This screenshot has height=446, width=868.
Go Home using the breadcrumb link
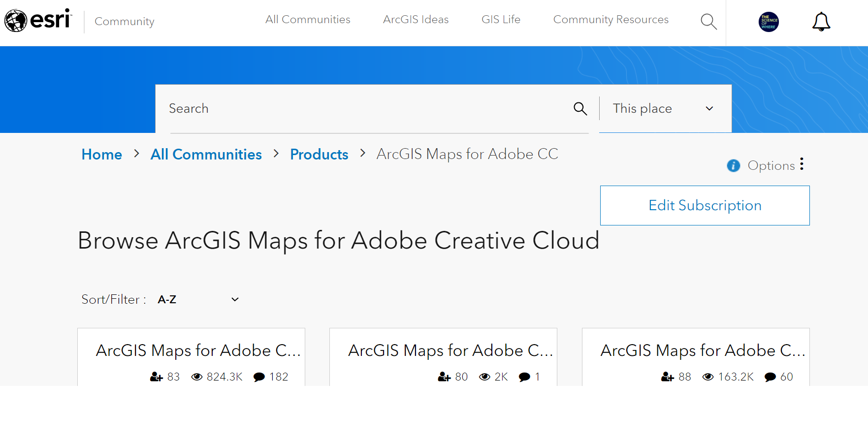[x=101, y=154]
